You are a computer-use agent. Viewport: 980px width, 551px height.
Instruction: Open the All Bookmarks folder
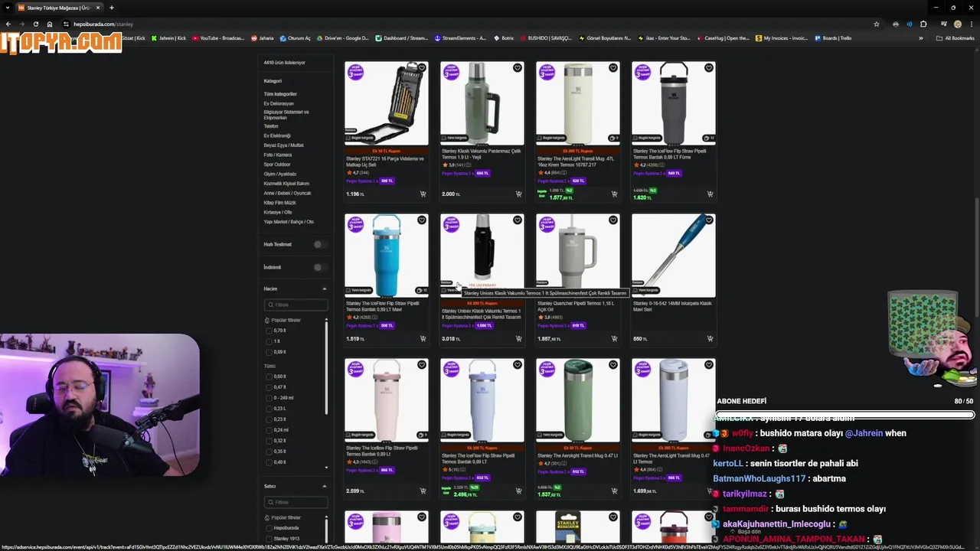[x=955, y=38]
